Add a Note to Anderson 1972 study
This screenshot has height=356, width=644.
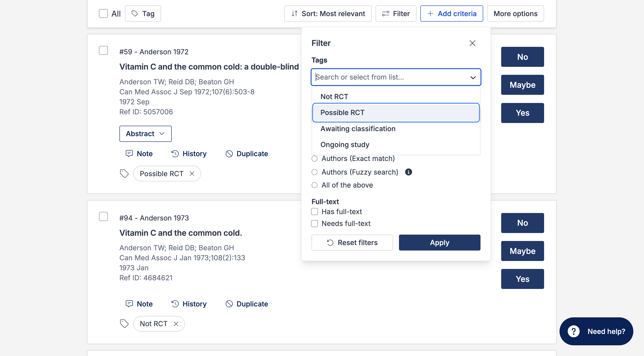pyautogui.click(x=139, y=153)
